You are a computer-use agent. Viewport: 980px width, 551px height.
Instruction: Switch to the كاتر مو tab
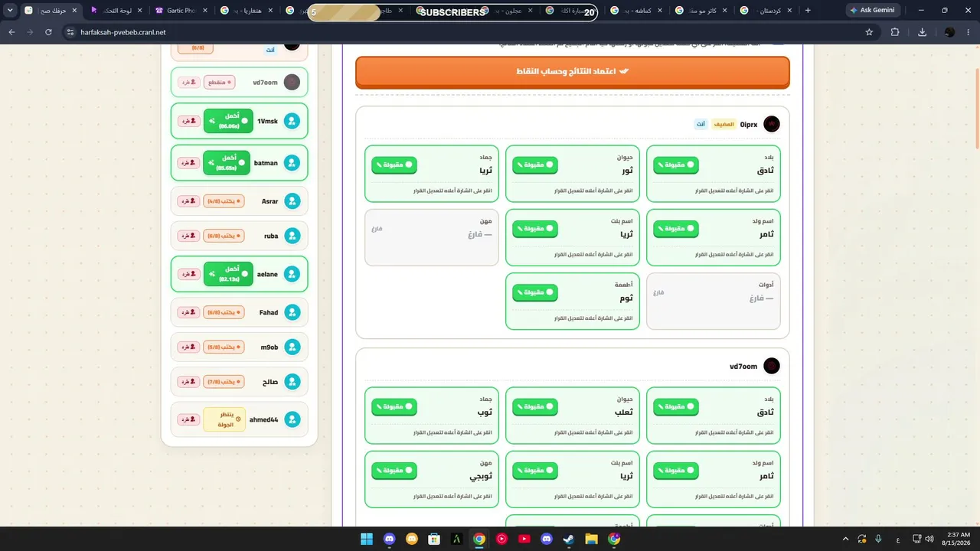[701, 11]
